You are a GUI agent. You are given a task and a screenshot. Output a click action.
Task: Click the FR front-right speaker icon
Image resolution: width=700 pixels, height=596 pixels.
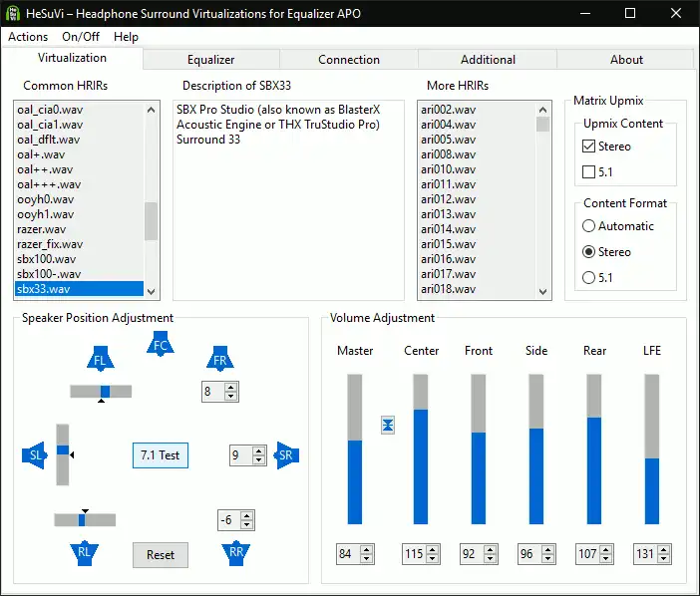tap(220, 358)
